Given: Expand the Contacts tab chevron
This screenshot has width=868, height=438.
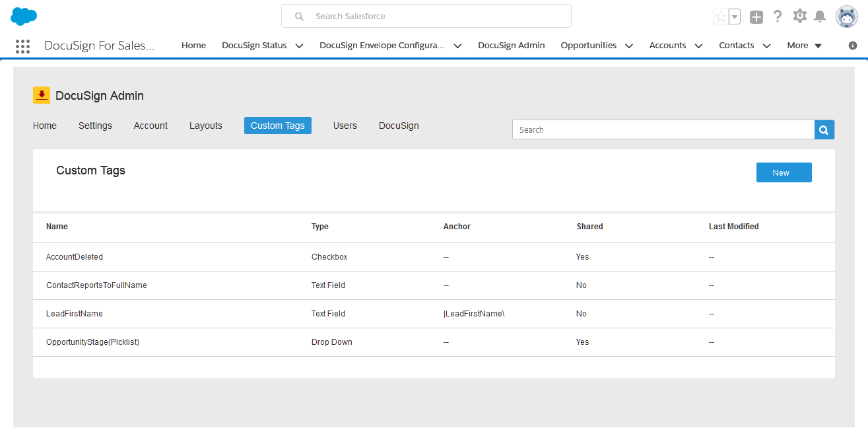Looking at the screenshot, I should point(766,46).
